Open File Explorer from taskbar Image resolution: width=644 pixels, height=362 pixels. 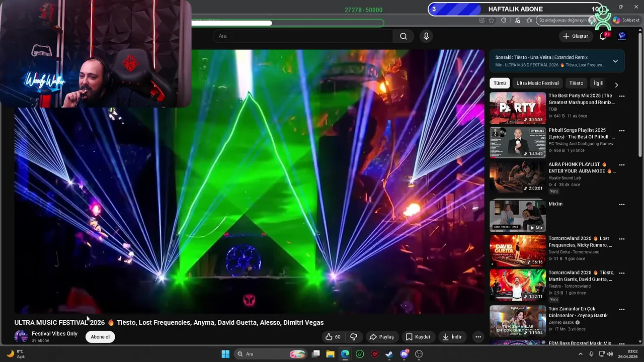pyautogui.click(x=330, y=354)
